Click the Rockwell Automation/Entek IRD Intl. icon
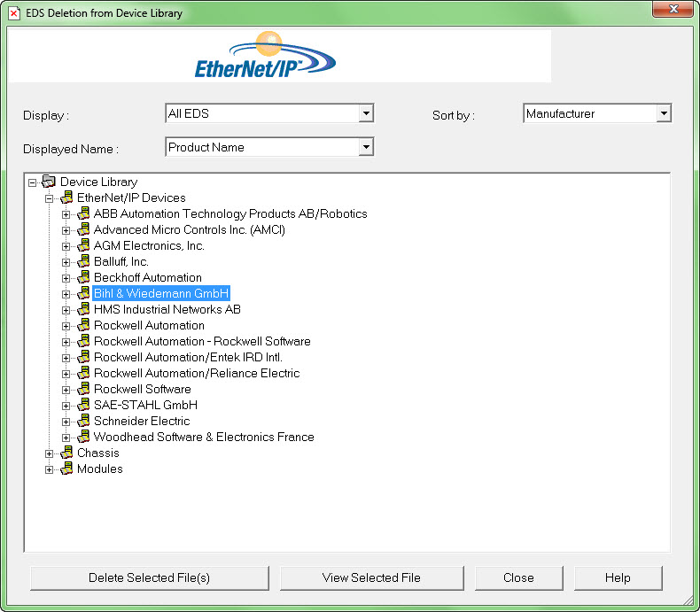Viewport: 700px width, 612px height. pos(83,357)
